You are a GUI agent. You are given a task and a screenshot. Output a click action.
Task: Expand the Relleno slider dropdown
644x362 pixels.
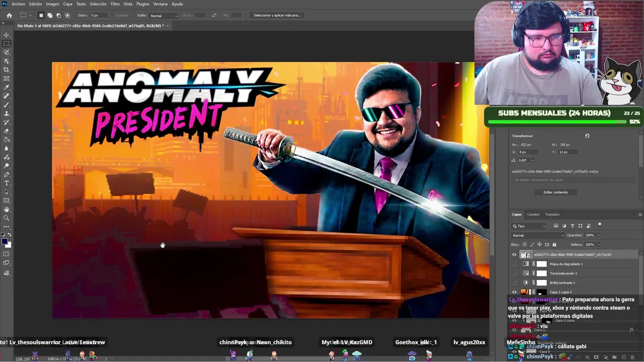[x=598, y=245]
